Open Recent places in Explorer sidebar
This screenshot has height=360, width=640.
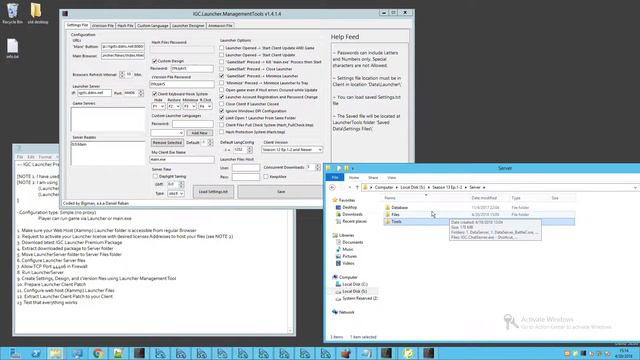[x=354, y=221]
